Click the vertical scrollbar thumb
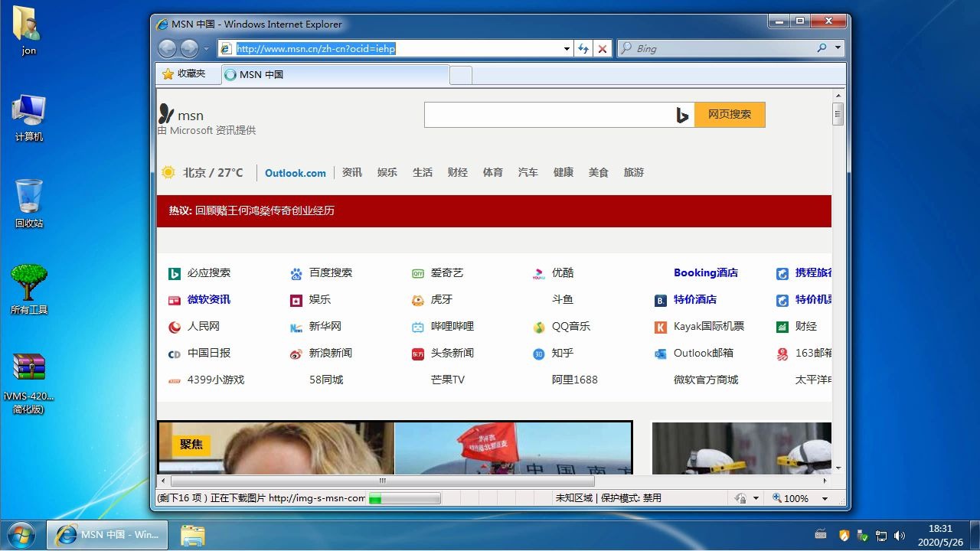This screenshot has height=551, width=980. [x=838, y=114]
